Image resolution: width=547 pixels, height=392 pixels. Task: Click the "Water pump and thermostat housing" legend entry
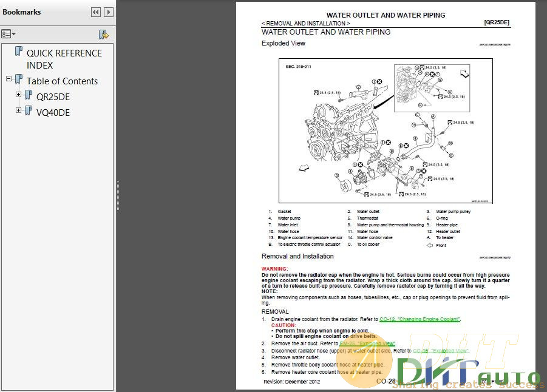click(x=390, y=225)
